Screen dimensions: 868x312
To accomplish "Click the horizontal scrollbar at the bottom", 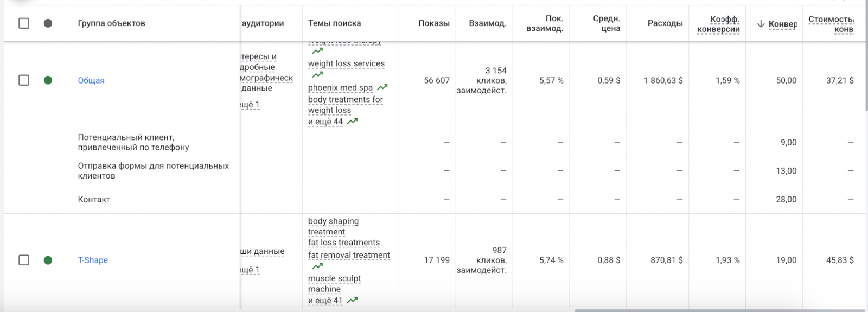I will pos(719,310).
